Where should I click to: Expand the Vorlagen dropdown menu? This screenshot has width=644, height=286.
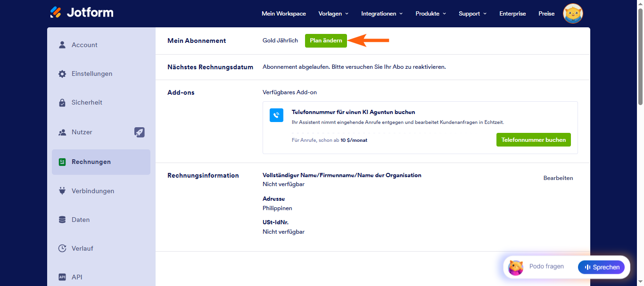(x=333, y=14)
